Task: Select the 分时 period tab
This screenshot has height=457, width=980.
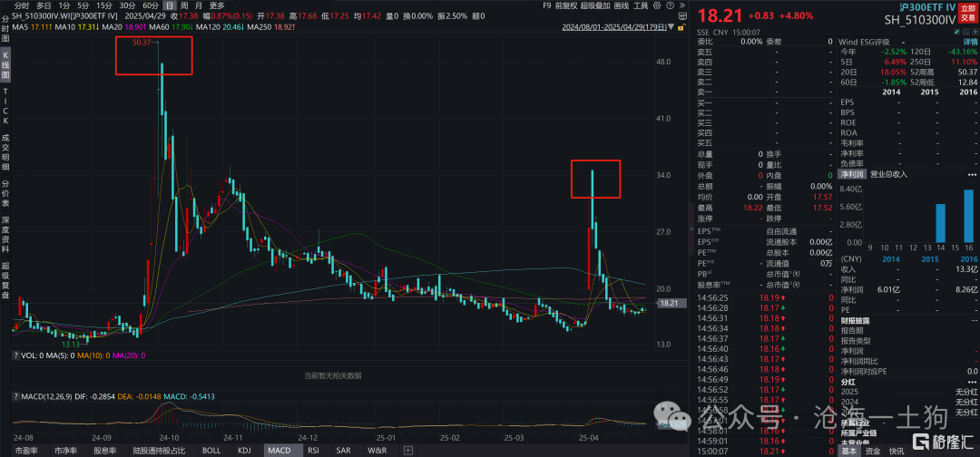Action: tap(22, 5)
